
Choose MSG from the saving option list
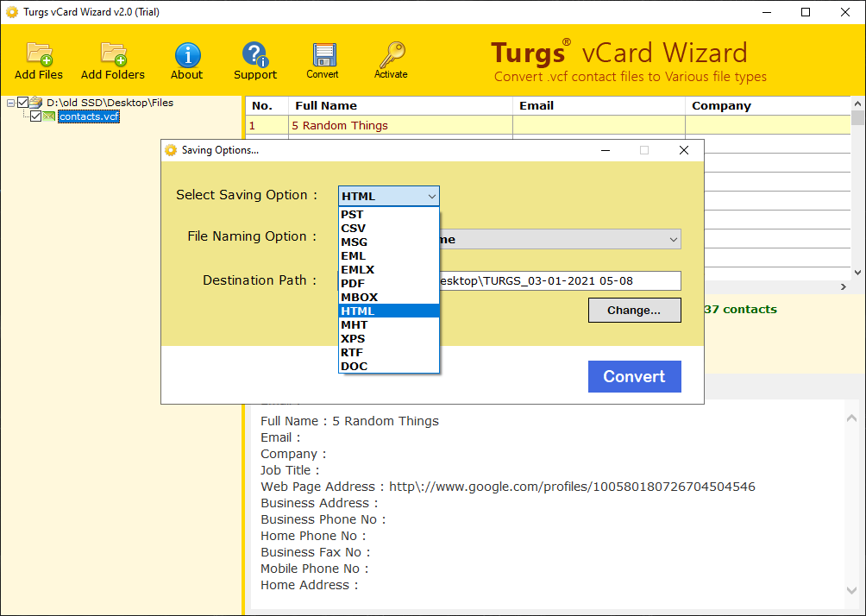coord(389,242)
